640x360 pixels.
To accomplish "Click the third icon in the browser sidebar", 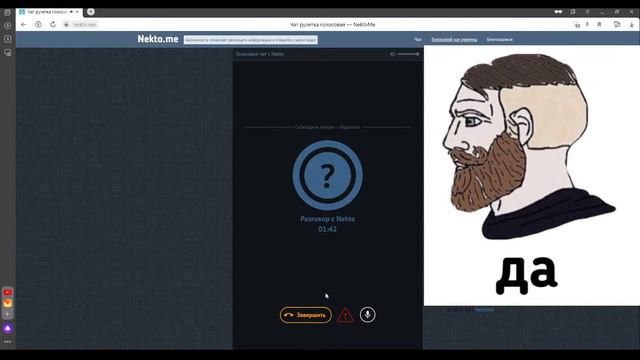I will pos(7,39).
